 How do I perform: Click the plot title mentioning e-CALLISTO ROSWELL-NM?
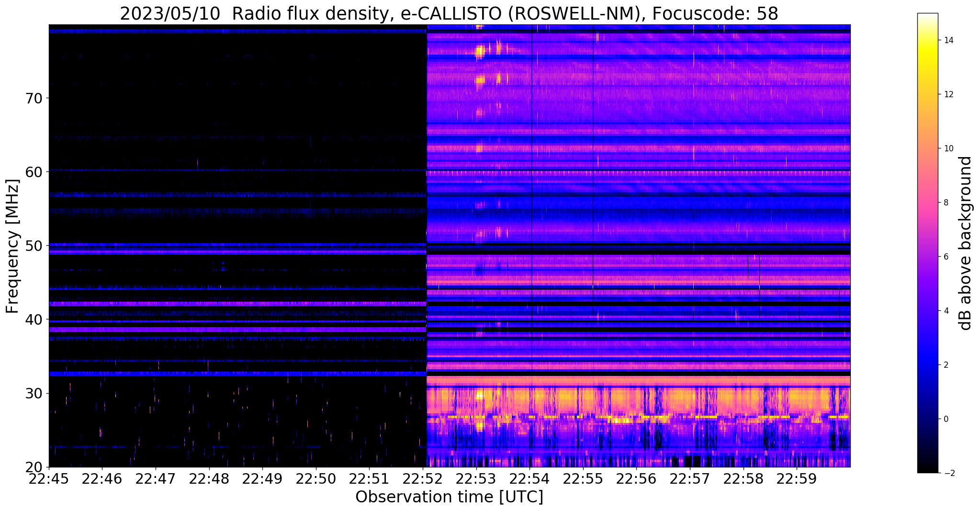(449, 14)
